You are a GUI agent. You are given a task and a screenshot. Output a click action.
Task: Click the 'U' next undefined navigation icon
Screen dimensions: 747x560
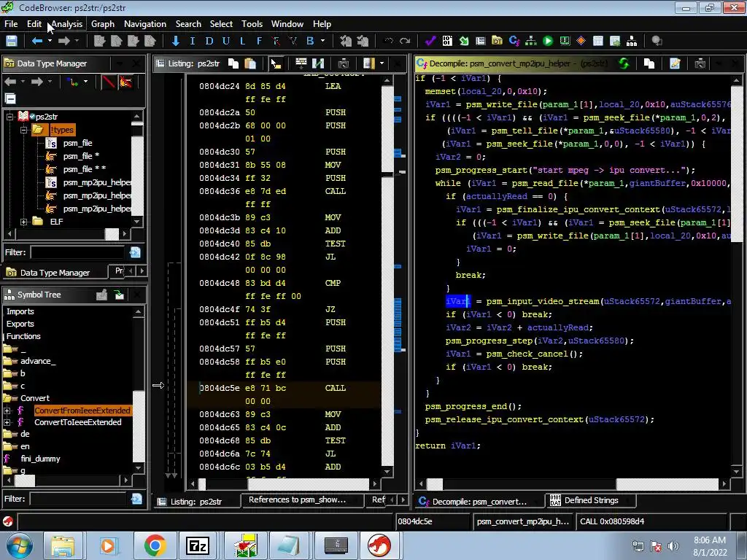click(226, 41)
